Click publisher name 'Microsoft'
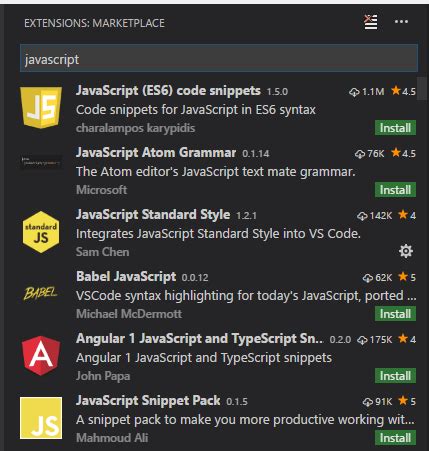 click(x=101, y=190)
